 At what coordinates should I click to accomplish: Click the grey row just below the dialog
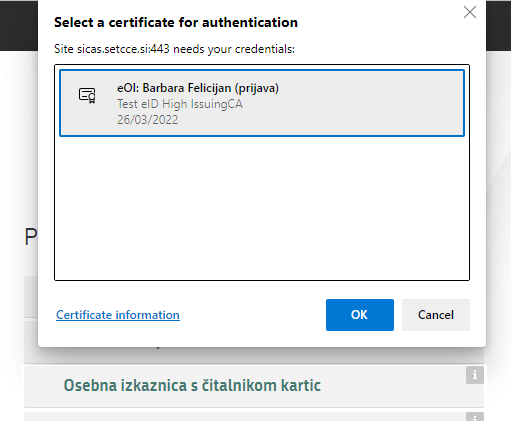click(254, 355)
